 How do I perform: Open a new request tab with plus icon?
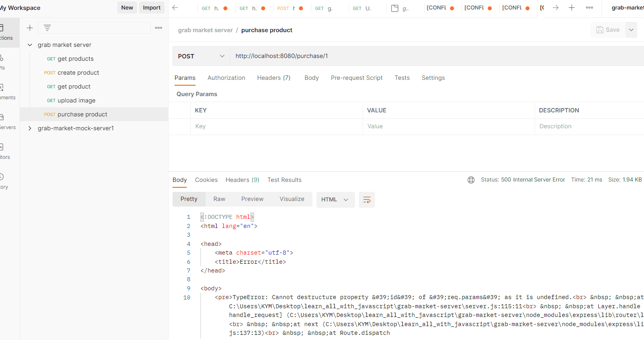click(x=572, y=8)
